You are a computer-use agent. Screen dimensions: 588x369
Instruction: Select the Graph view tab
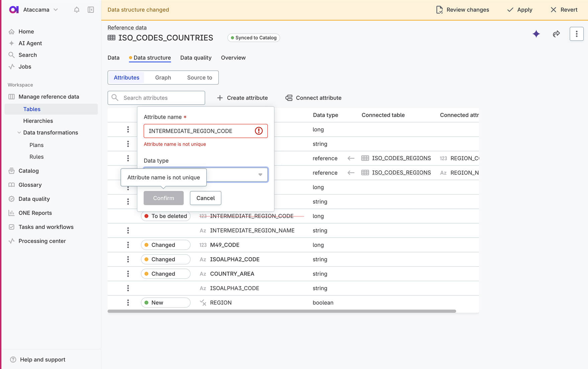(x=163, y=78)
